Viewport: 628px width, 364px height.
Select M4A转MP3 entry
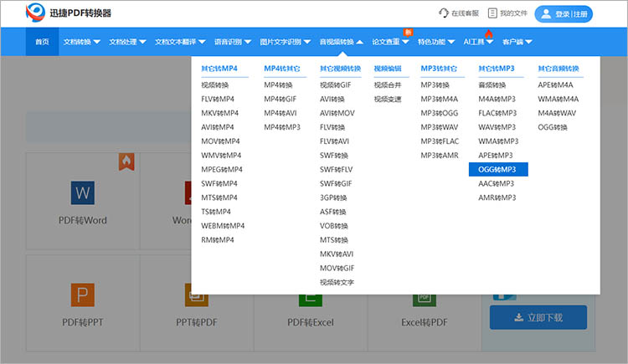coord(497,99)
